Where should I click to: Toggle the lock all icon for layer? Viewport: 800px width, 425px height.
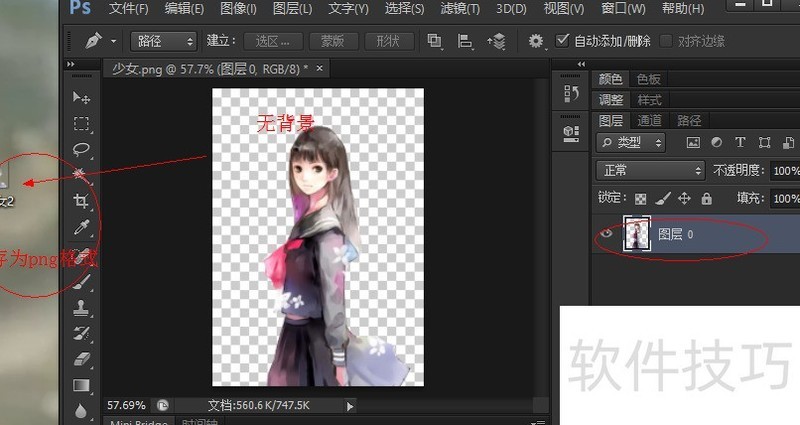pyautogui.click(x=706, y=198)
